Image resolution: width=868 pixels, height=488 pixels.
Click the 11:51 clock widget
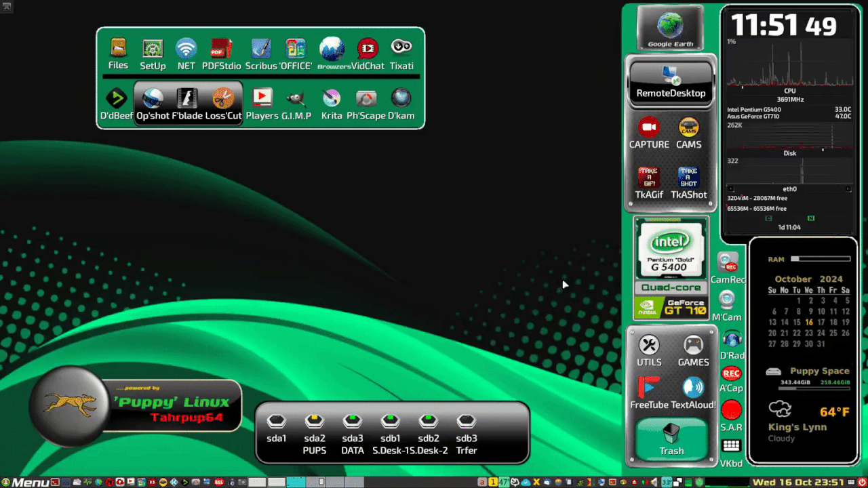click(783, 26)
